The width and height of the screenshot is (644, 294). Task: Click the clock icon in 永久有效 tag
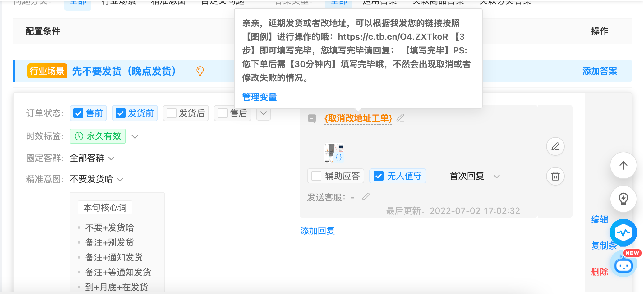(x=79, y=136)
